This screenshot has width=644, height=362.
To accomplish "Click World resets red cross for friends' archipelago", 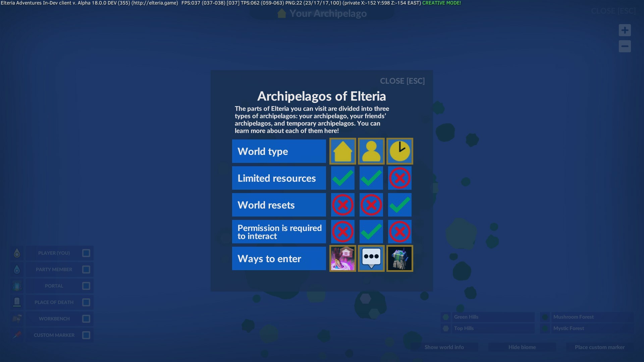I will [x=371, y=205].
